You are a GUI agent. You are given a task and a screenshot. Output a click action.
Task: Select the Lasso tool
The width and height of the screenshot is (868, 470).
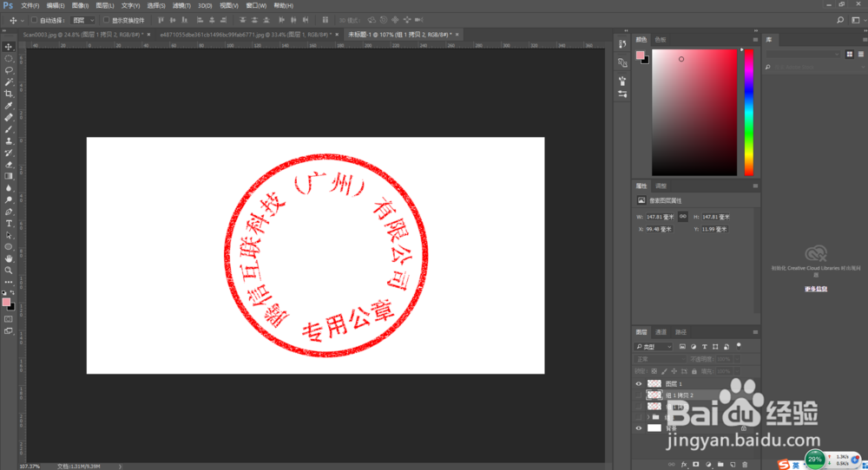[9, 70]
